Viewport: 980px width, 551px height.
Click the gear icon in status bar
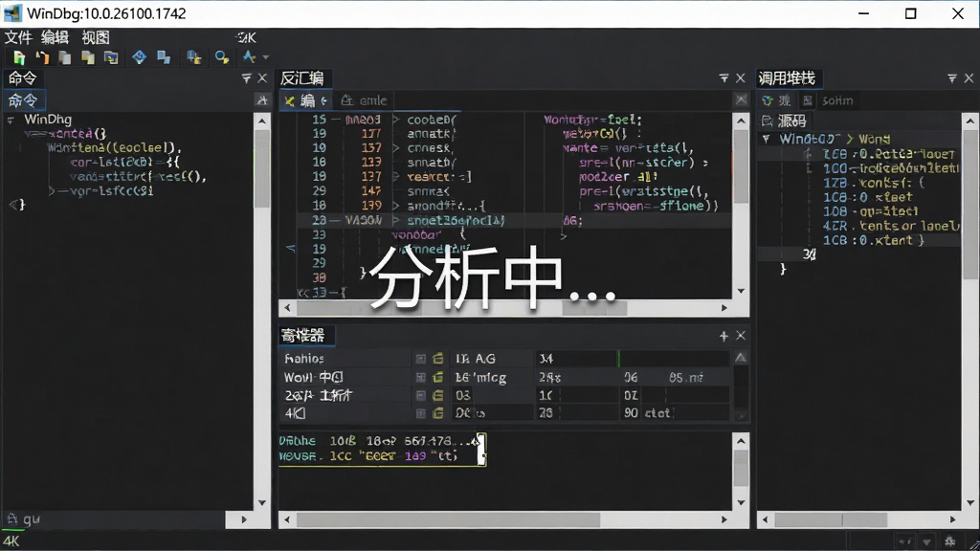pos(950,541)
